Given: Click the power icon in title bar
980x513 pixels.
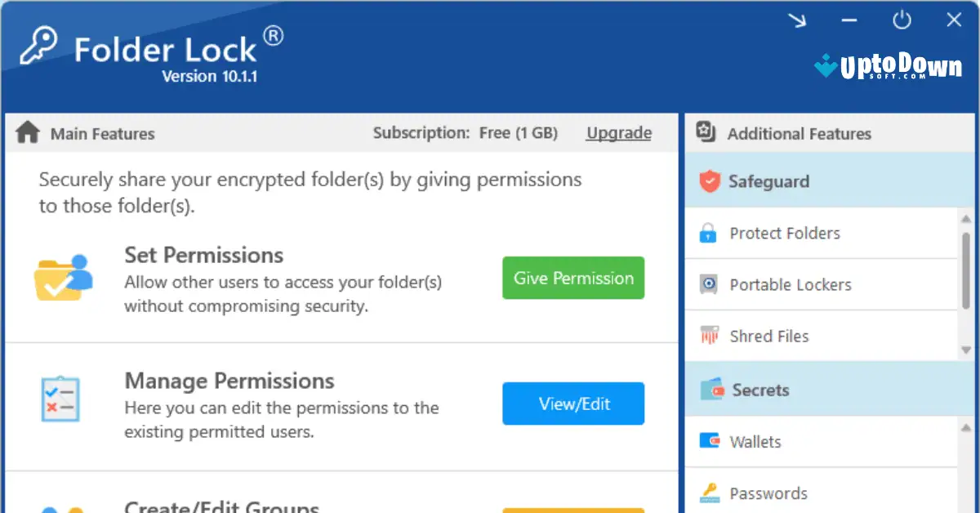Looking at the screenshot, I should coord(902,20).
